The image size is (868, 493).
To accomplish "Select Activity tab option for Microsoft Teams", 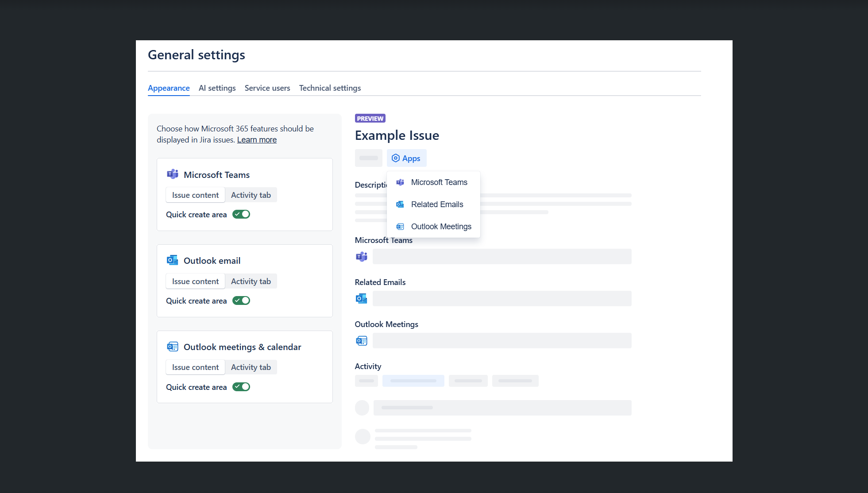I will pos(251,195).
